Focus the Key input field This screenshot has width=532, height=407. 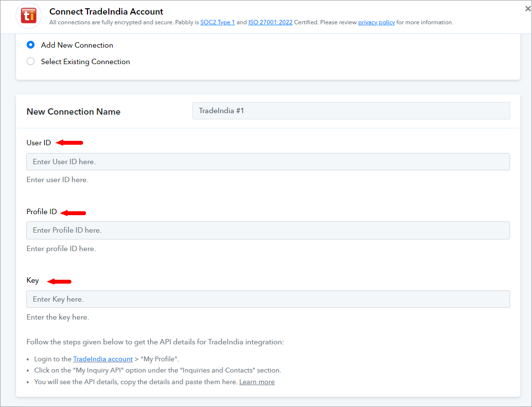point(268,299)
